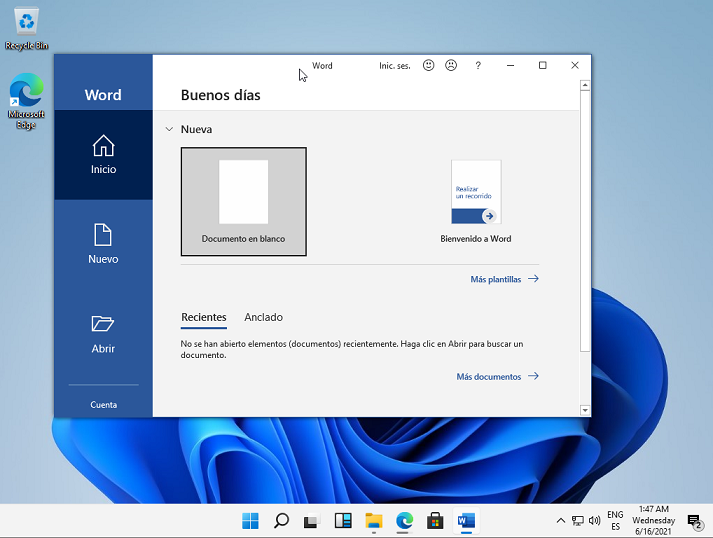Open Widgets panel on the taskbar
This screenshot has width=713, height=538.
(x=343, y=521)
